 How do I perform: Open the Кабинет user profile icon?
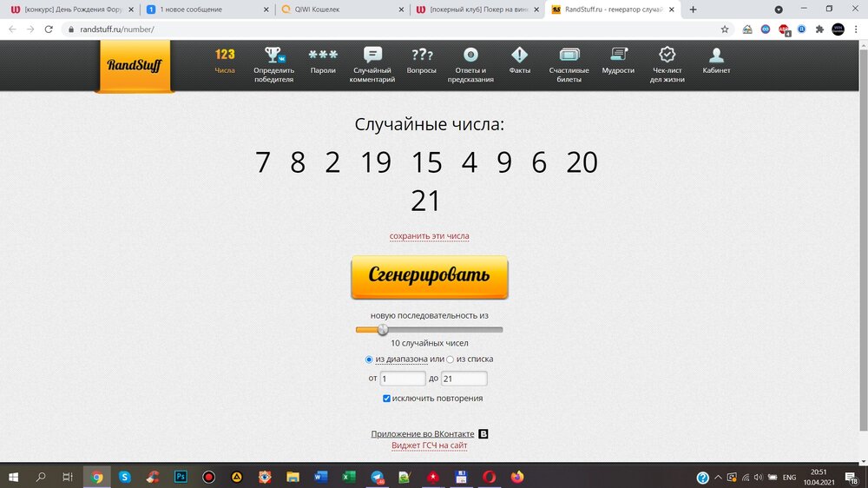(x=716, y=56)
